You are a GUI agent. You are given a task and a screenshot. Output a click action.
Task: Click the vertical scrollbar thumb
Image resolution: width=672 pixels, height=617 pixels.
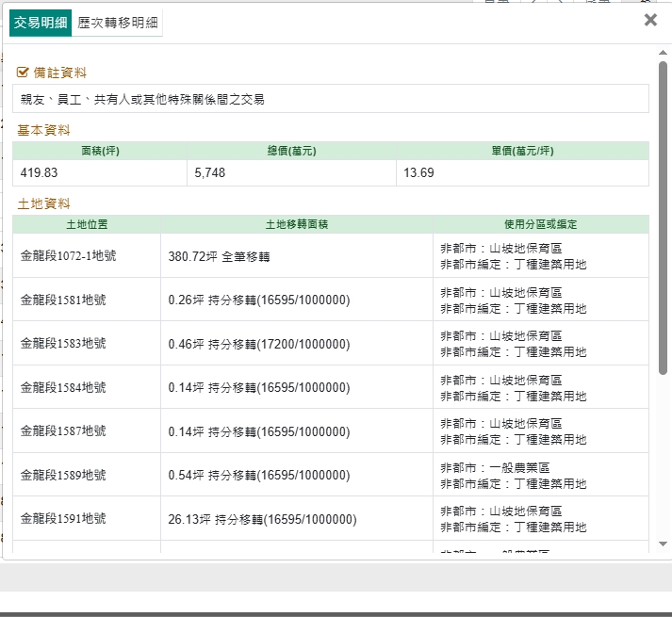point(663,207)
